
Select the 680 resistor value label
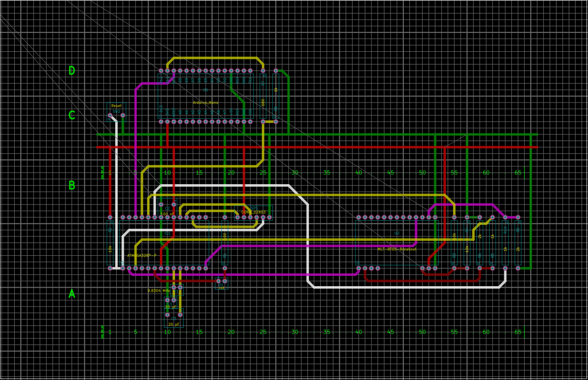click(x=263, y=102)
